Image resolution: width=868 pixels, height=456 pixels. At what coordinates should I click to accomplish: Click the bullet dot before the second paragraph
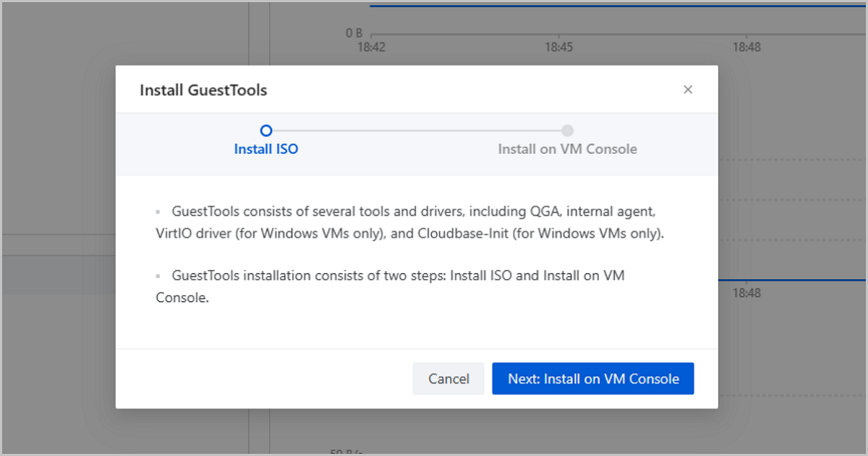158,276
